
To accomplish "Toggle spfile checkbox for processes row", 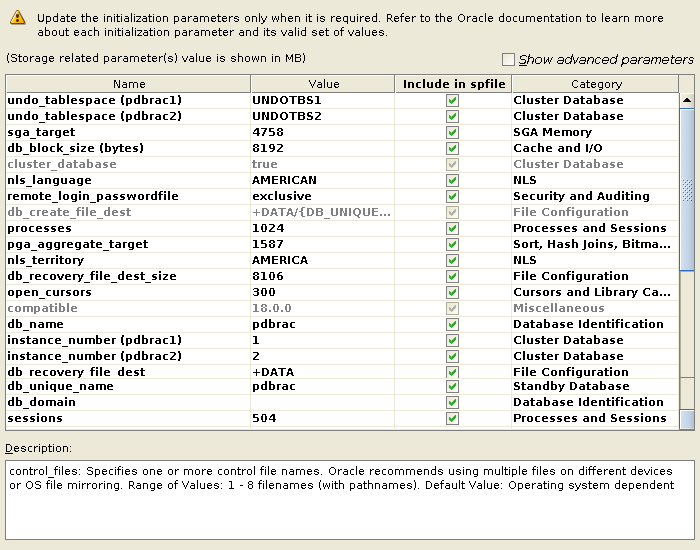I will (452, 229).
